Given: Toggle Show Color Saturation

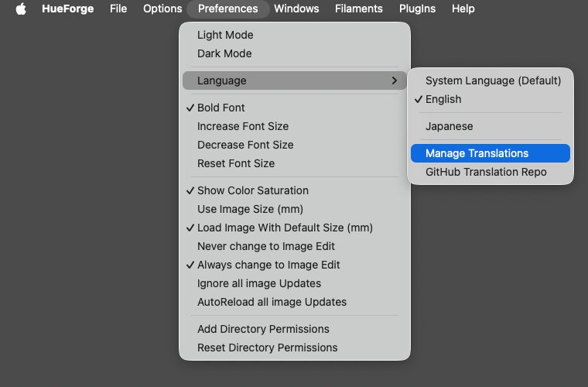Looking at the screenshot, I should 294,190.
